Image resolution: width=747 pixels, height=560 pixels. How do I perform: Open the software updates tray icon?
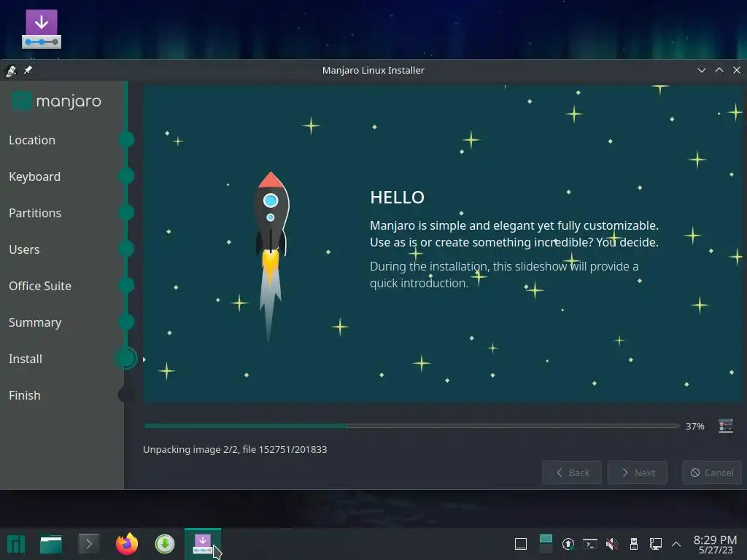coord(568,544)
